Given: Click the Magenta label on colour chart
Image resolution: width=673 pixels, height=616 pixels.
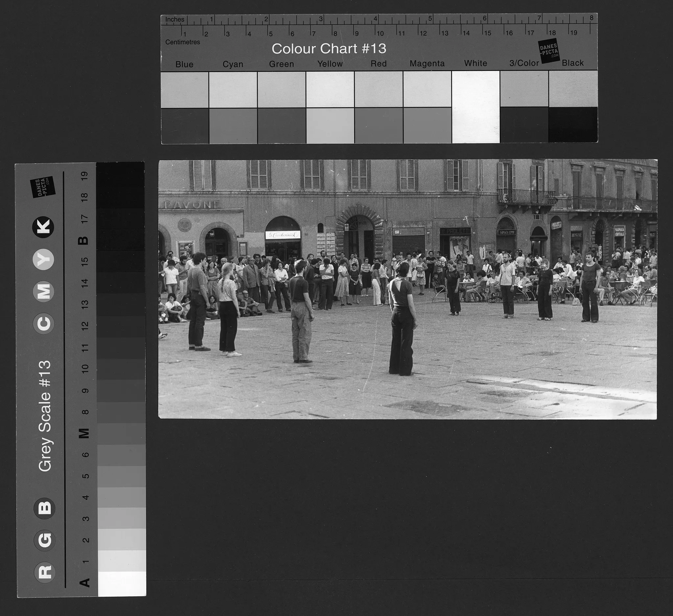Looking at the screenshot, I should (427, 63).
